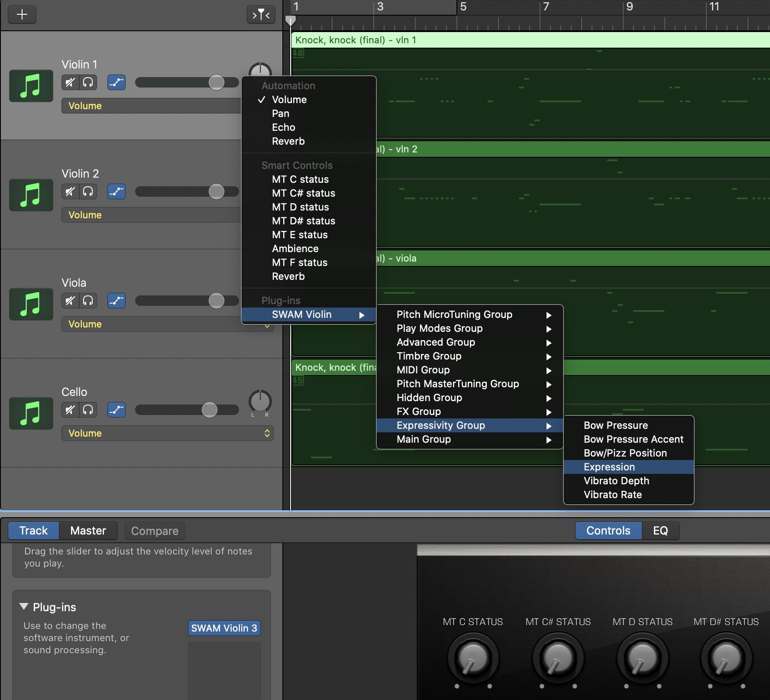
Task: Enable headphone solo on Violin 2
Action: (88, 191)
